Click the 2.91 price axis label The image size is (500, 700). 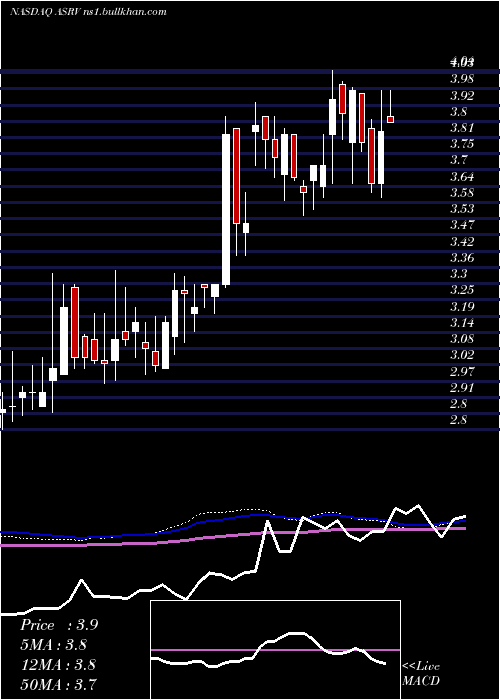462,388
